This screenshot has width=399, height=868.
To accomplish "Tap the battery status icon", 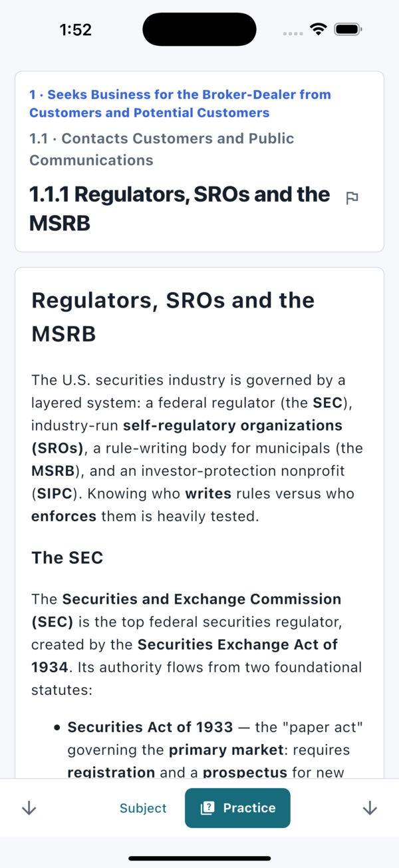I will coord(348,29).
